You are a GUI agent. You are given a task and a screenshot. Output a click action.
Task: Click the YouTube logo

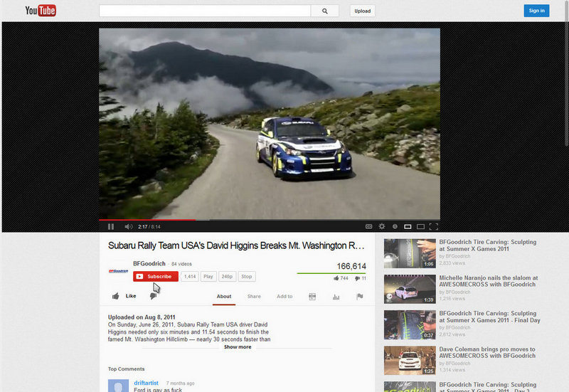(x=41, y=11)
